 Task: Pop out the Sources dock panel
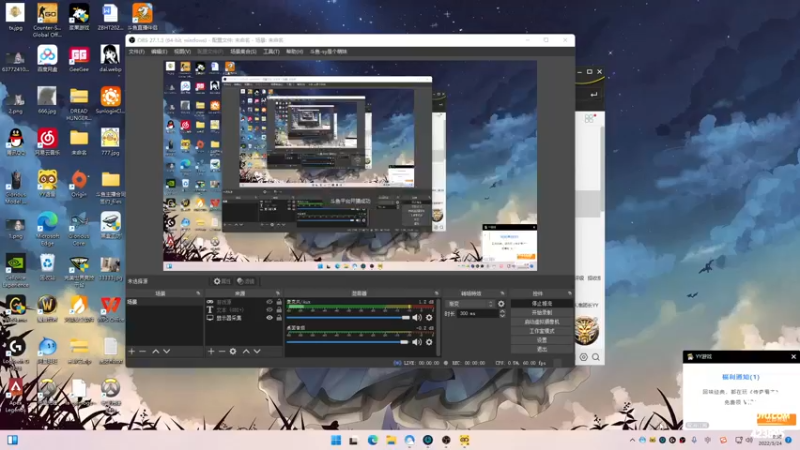(x=278, y=293)
